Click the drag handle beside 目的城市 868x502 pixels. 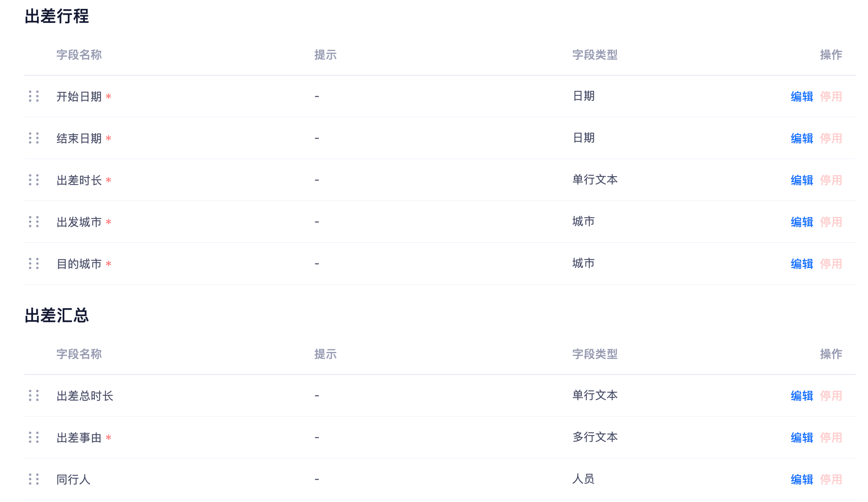(x=34, y=263)
